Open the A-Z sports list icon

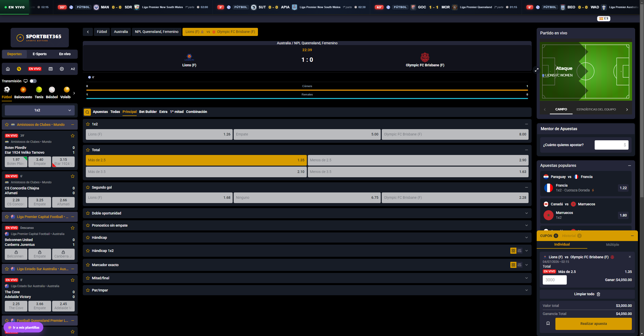(73, 69)
